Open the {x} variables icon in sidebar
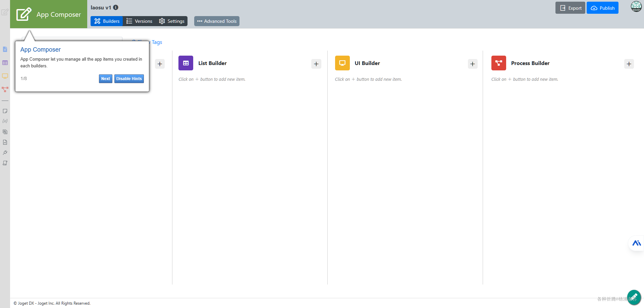 point(5,121)
